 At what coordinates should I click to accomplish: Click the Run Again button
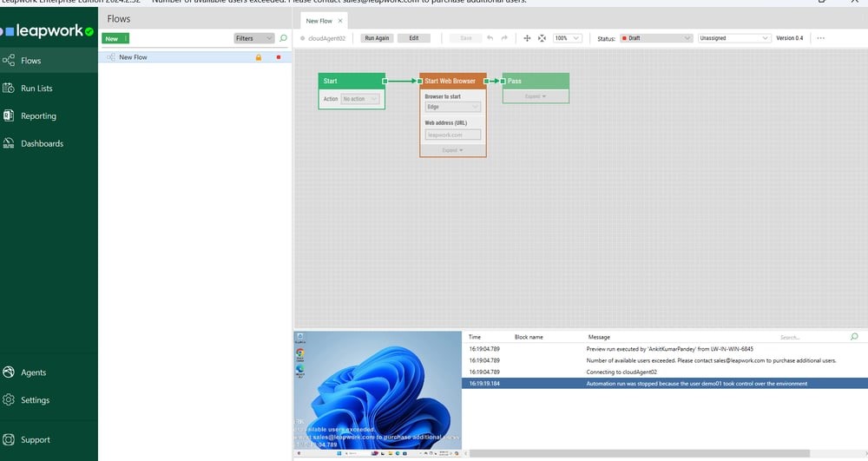pyautogui.click(x=377, y=38)
